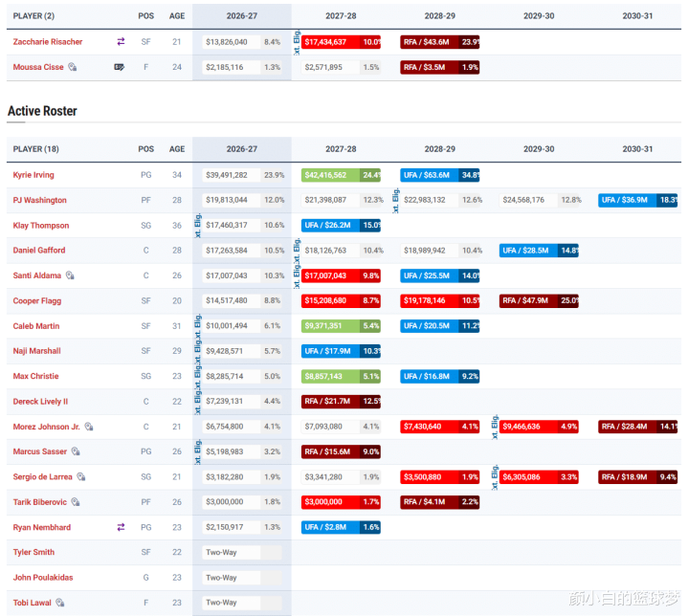Click the note icon beside Santi Aldama

point(70,275)
